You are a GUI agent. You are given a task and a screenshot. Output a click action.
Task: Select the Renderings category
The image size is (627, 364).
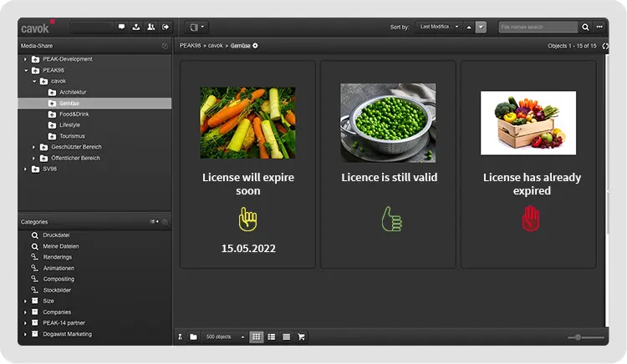pyautogui.click(x=58, y=257)
